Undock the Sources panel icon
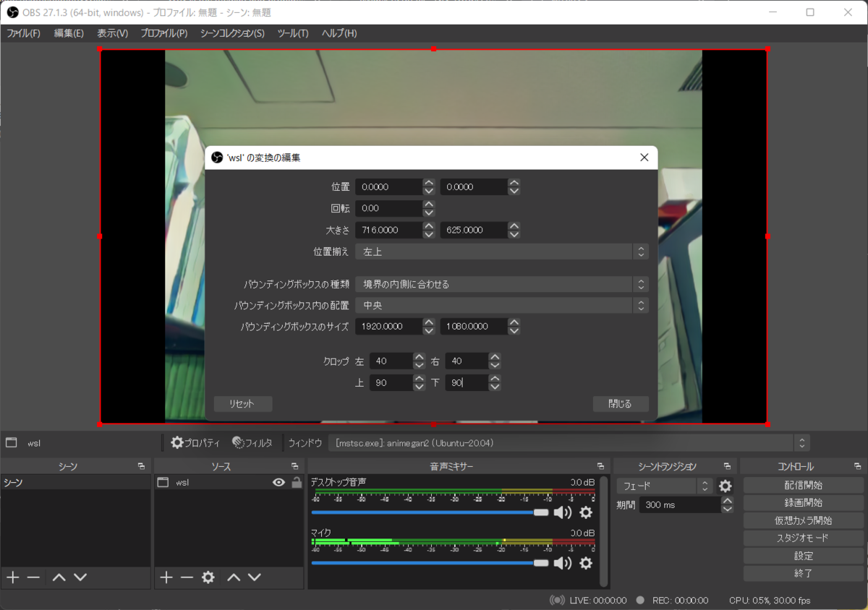 (294, 467)
